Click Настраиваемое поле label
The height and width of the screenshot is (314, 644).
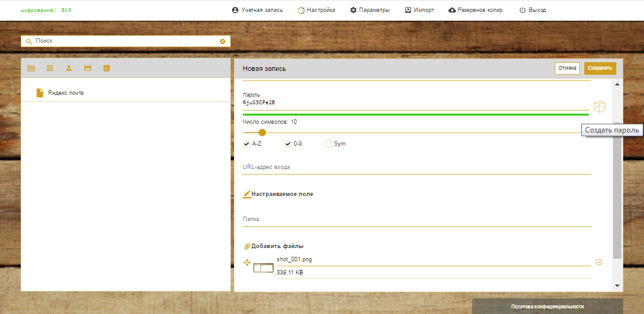coord(282,194)
